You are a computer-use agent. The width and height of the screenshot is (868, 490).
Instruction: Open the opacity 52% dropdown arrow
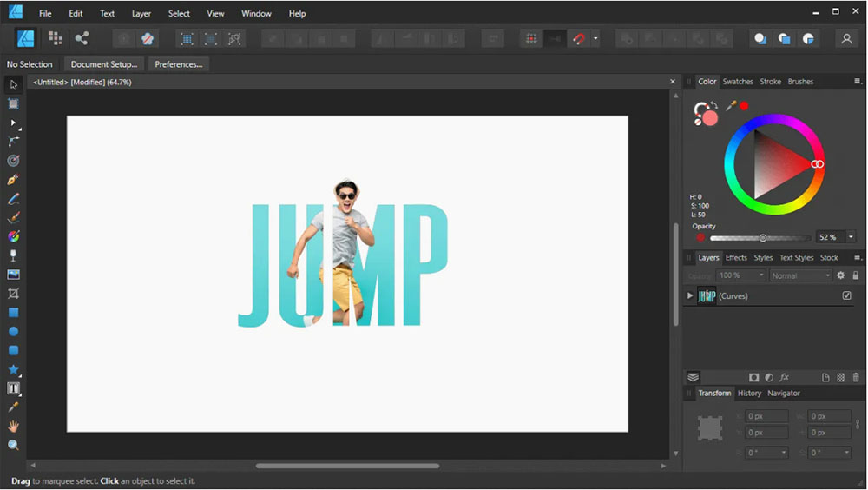click(x=851, y=237)
